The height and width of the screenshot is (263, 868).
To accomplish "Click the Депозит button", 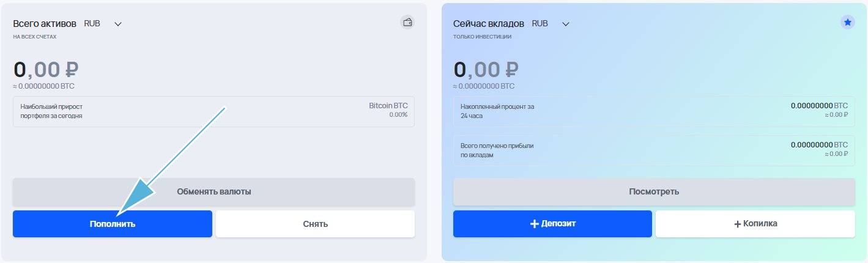I will tap(553, 224).
